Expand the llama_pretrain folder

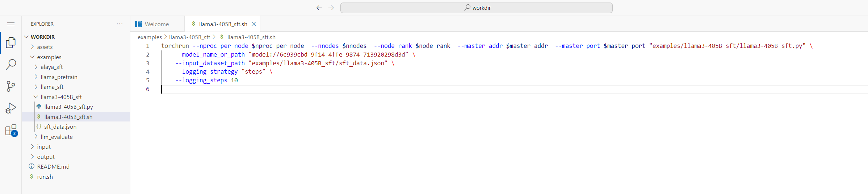click(59, 77)
